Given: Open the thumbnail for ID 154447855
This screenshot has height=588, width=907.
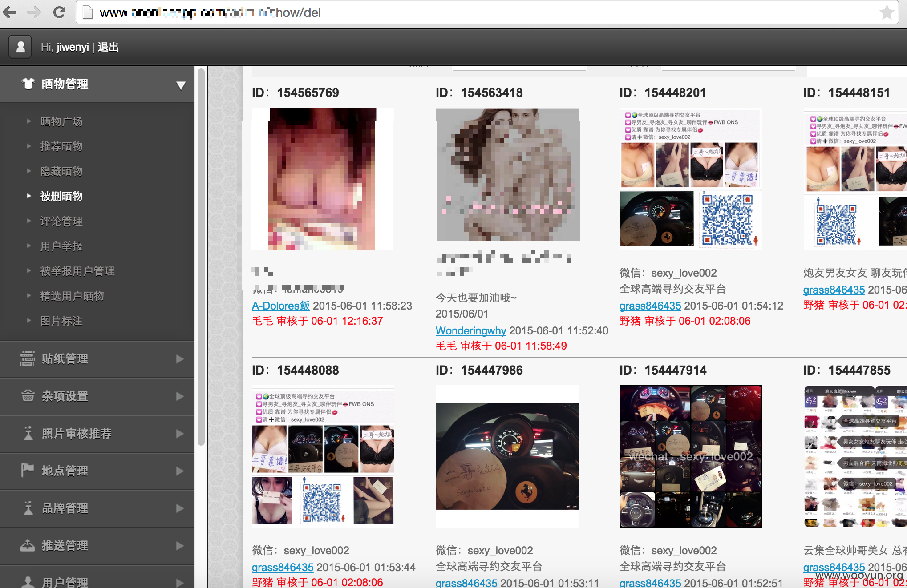Looking at the screenshot, I should click(x=855, y=456).
